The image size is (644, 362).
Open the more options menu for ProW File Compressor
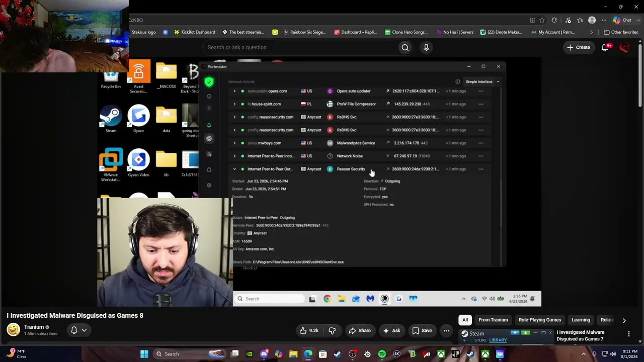480,104
